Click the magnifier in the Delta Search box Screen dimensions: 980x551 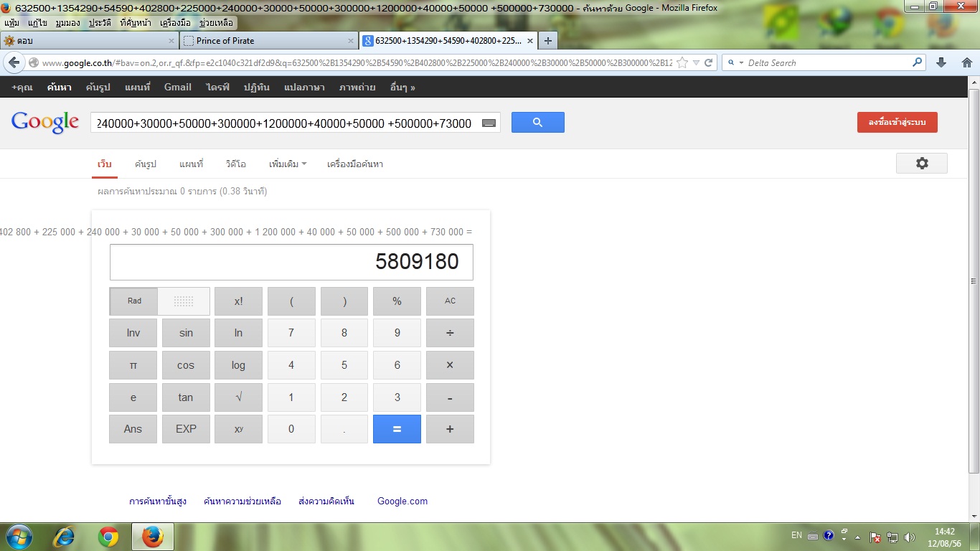(x=917, y=62)
